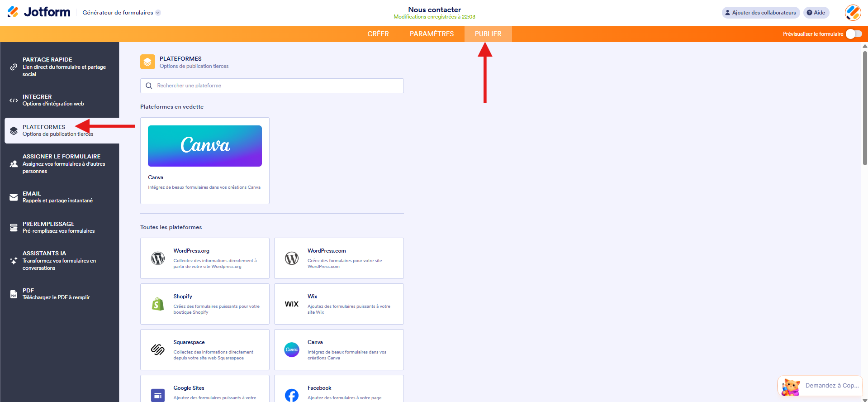Select the Shopify bag icon
The width and height of the screenshot is (868, 402).
coord(158,304)
